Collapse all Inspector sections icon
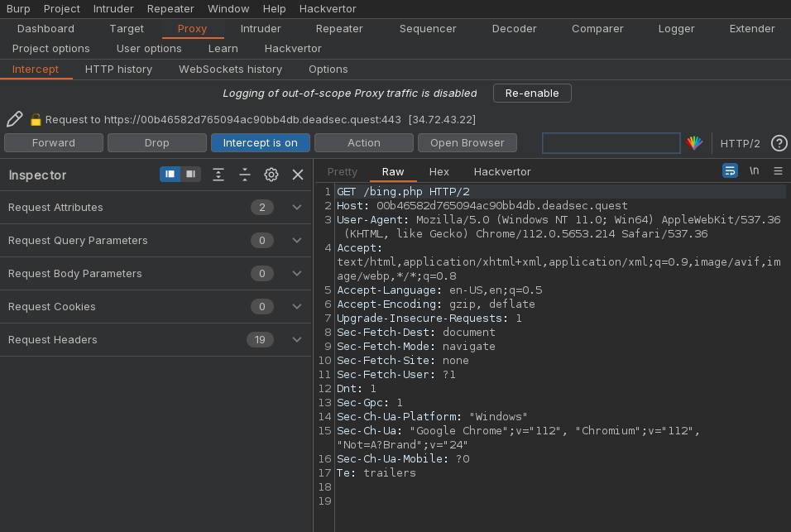The image size is (791, 532). (x=245, y=175)
